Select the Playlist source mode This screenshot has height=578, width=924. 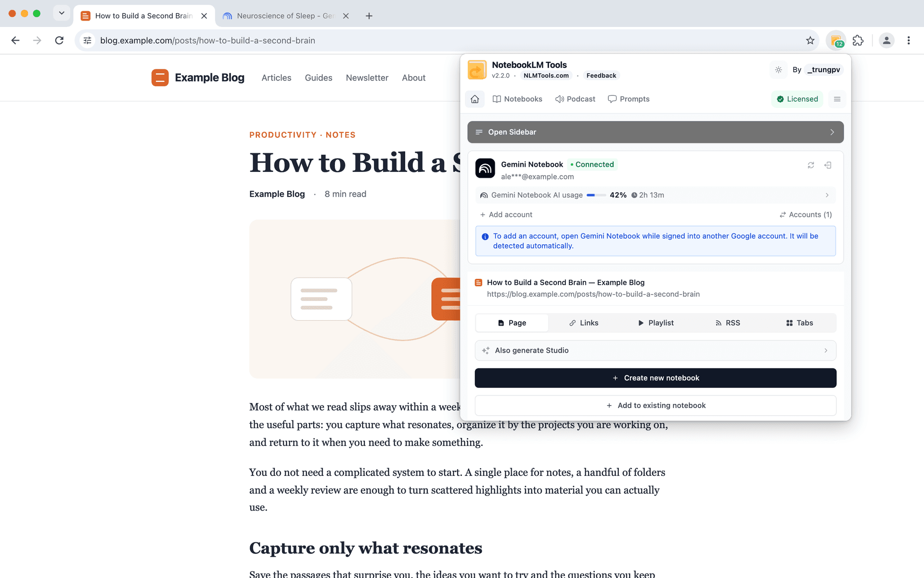pyautogui.click(x=655, y=323)
